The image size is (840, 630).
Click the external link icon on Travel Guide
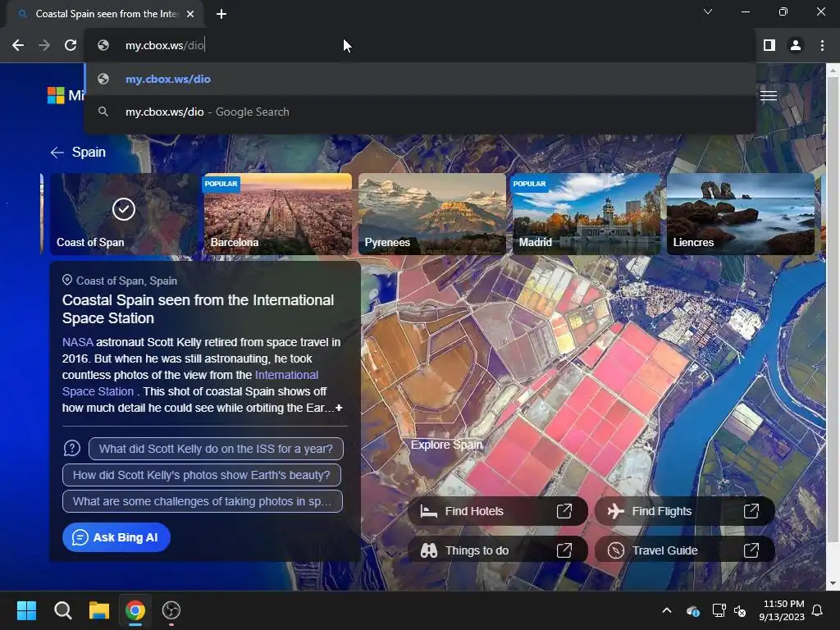coord(751,550)
